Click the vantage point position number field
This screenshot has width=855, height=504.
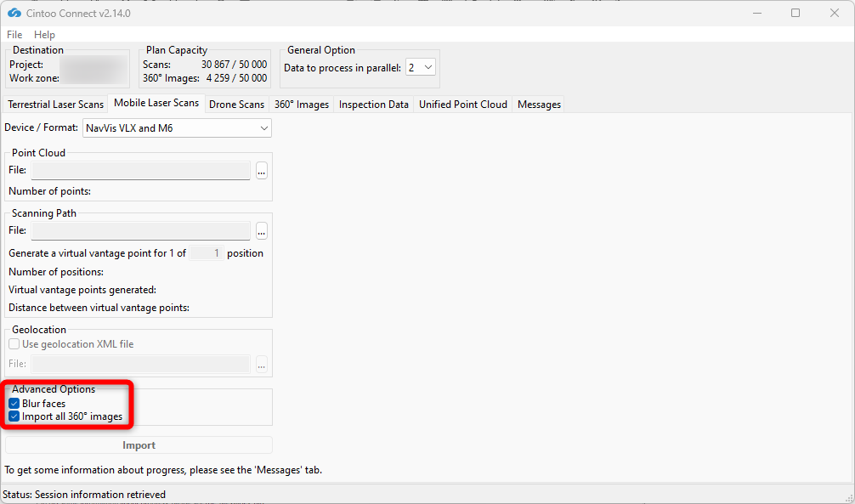(207, 253)
